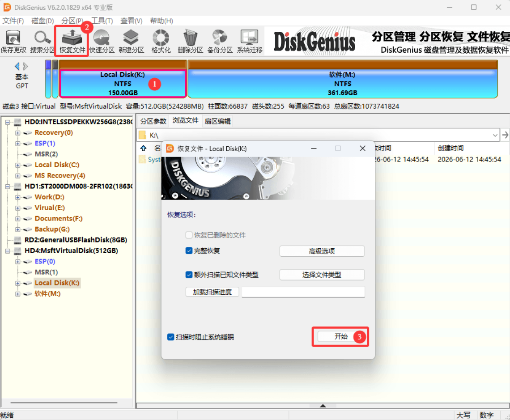The image size is (510, 420).
Task: Select MSR(1) under HD4
Action: coord(46,272)
